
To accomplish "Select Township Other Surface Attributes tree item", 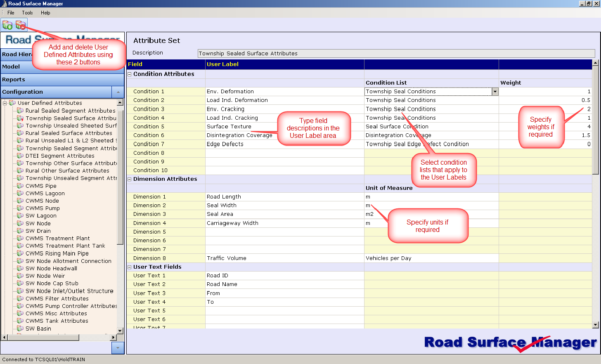I will pyautogui.click(x=71, y=163).
